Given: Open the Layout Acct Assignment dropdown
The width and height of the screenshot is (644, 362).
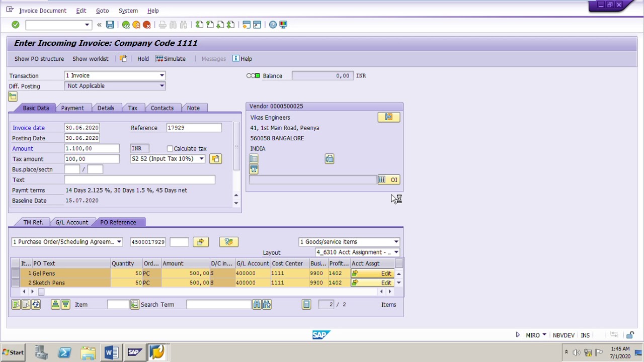Looking at the screenshot, I should [396, 252].
